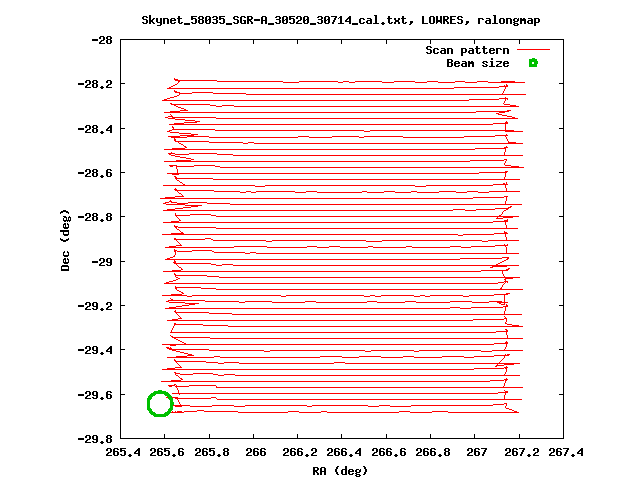Click the 265.4 RA tick label
This screenshot has width=640, height=480.
click(x=122, y=452)
